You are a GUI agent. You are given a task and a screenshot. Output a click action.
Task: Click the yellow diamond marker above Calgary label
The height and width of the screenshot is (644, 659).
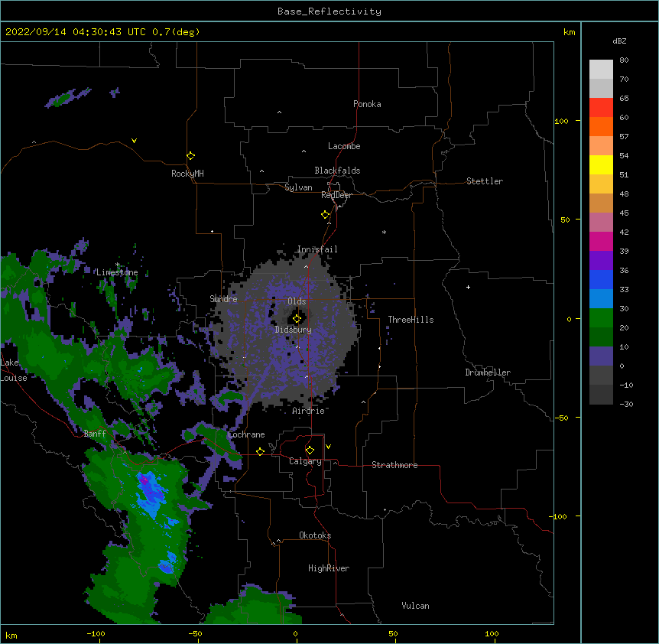(x=310, y=450)
